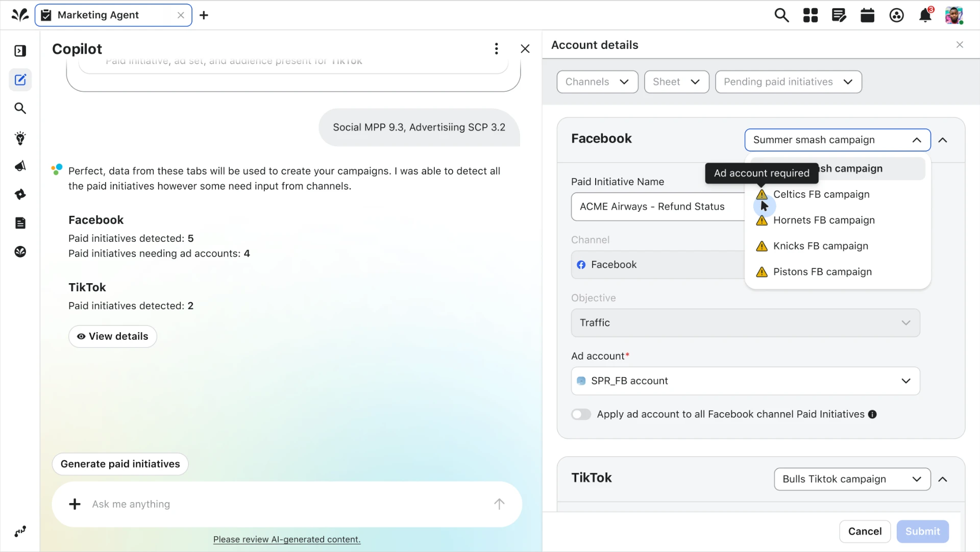The image size is (980, 552).
Task: Open the lightbulb insights icon in sidebar
Action: coord(20,138)
